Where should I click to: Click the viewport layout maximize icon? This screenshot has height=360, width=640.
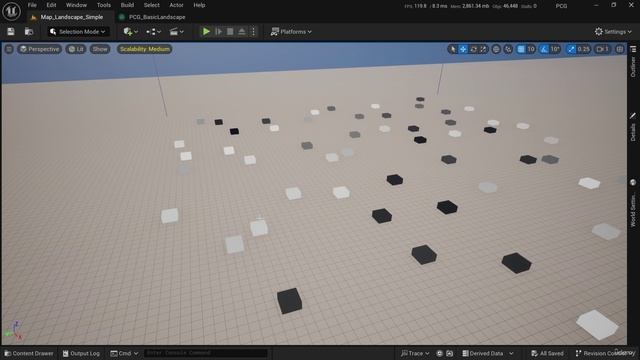(x=620, y=49)
